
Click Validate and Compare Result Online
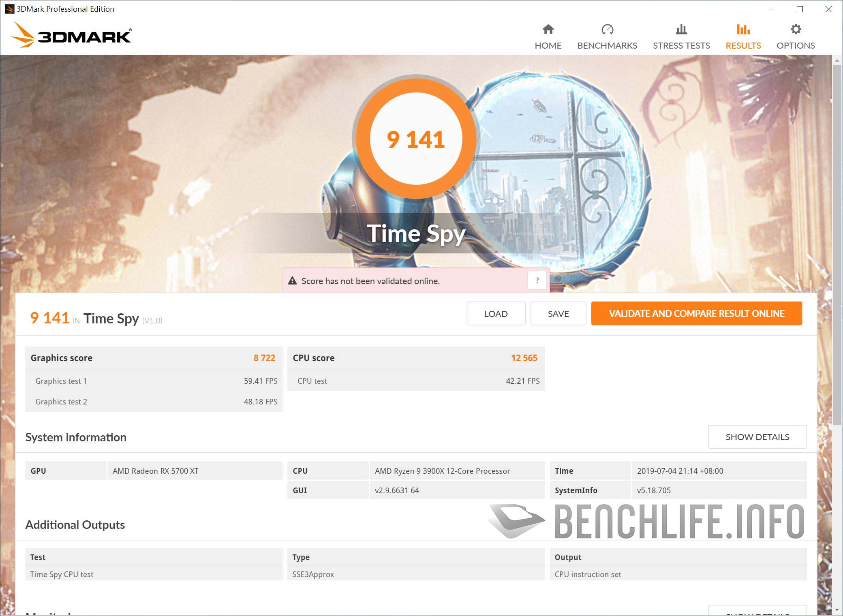697,313
